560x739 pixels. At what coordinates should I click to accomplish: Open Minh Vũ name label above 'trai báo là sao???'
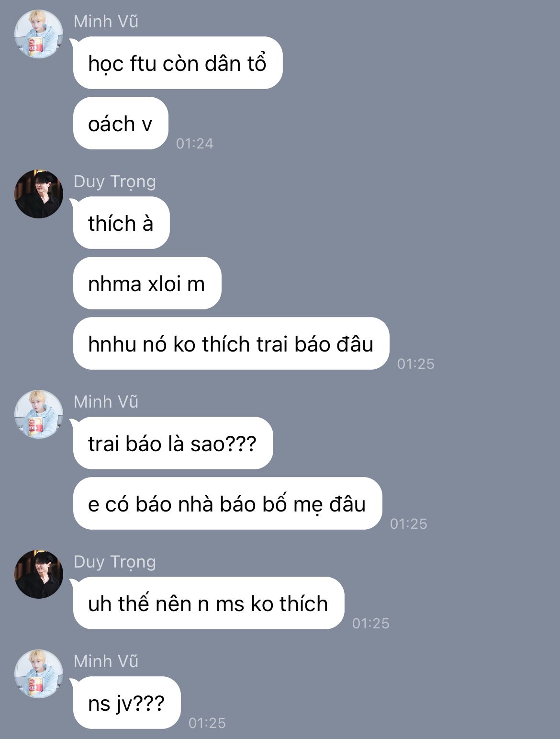click(x=106, y=401)
